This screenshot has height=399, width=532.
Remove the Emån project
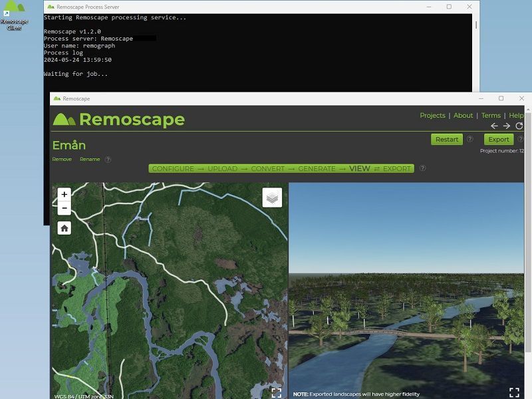click(62, 160)
